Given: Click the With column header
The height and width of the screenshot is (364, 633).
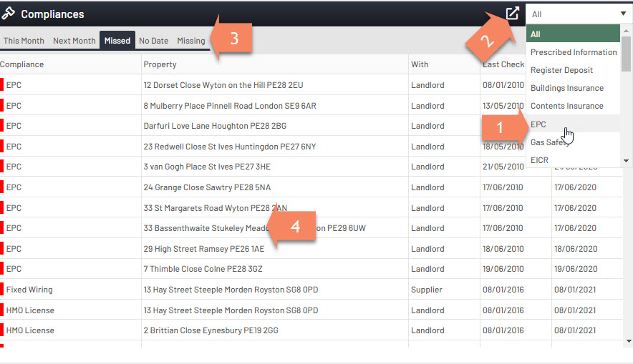Looking at the screenshot, I should point(420,64).
